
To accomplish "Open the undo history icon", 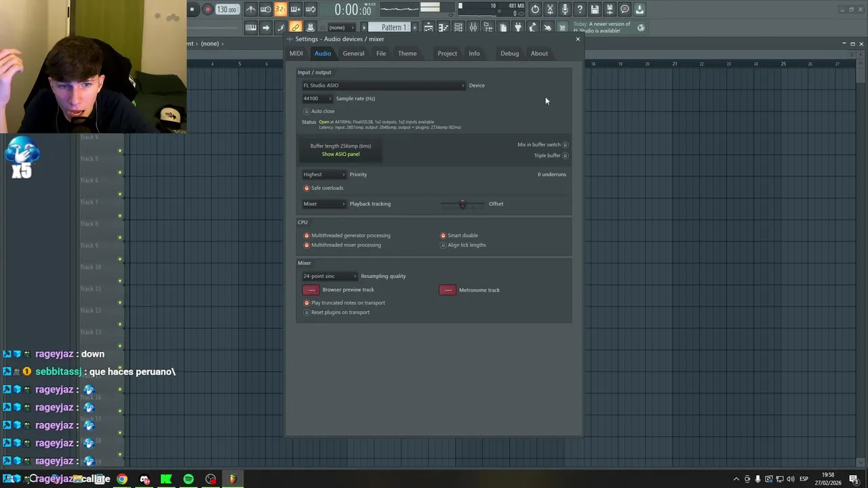I will [x=535, y=9].
